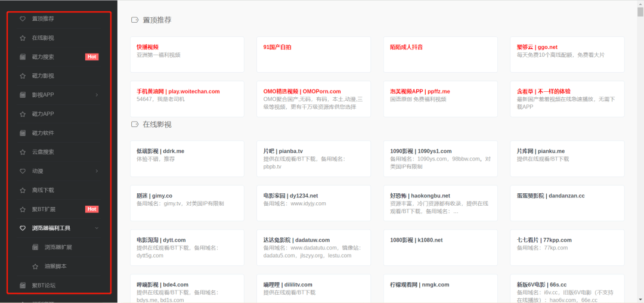Viewport: 644px width, 303px height.
Task: Click the Hot badge on 聚BT扩展
Action: (92, 209)
